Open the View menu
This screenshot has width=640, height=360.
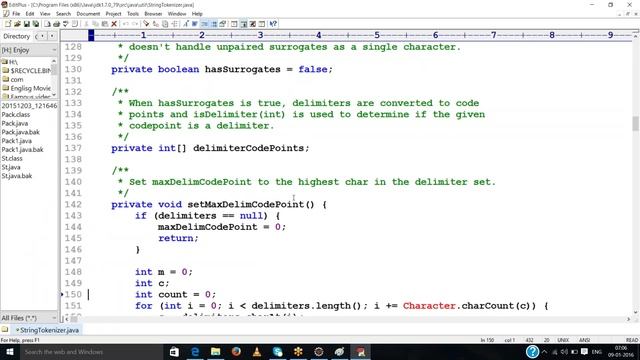(45, 14)
